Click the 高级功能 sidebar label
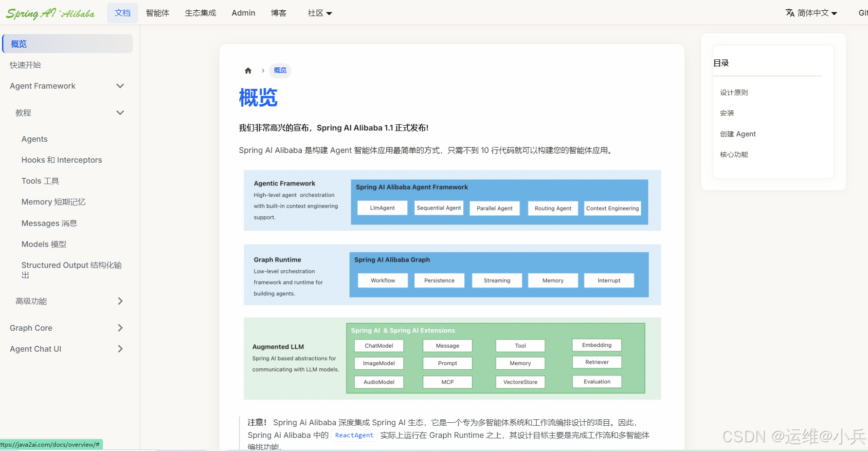 tap(31, 301)
